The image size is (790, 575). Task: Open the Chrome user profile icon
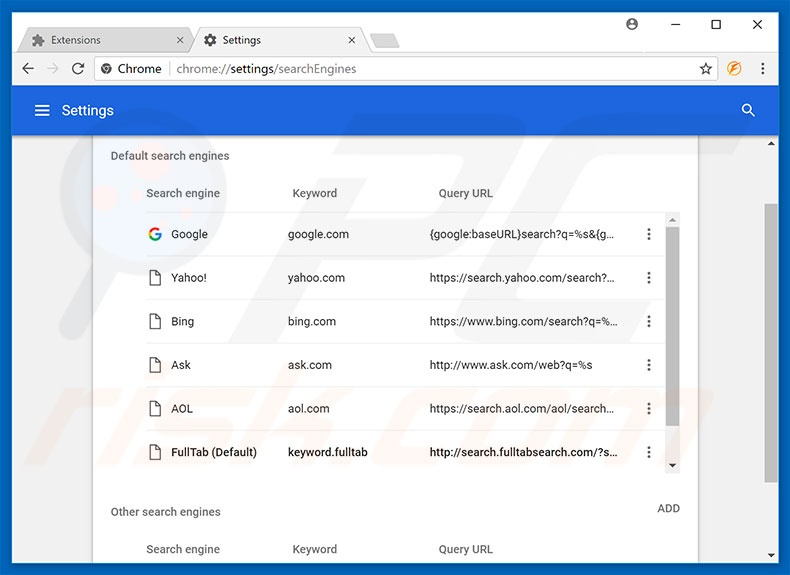tap(632, 24)
